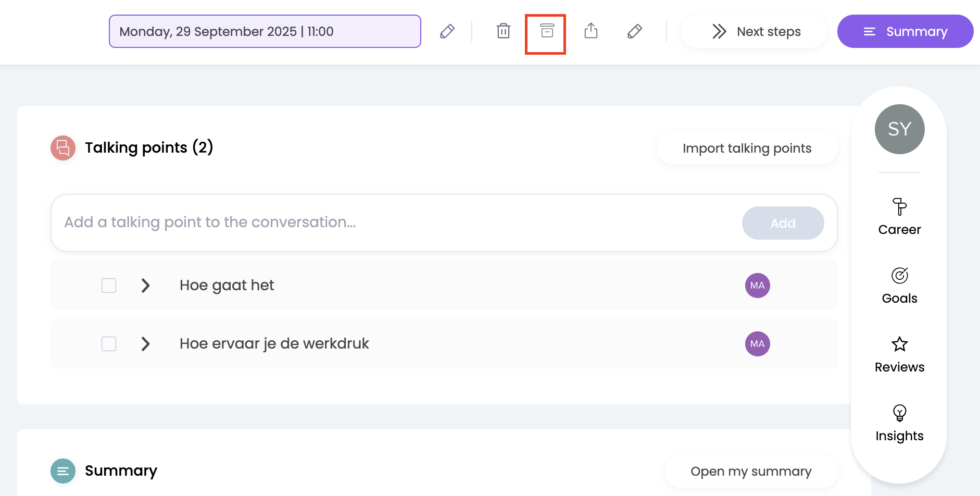980x496 pixels.
Task: Click MA avatar on Hoe gaat het row
Action: (x=757, y=286)
